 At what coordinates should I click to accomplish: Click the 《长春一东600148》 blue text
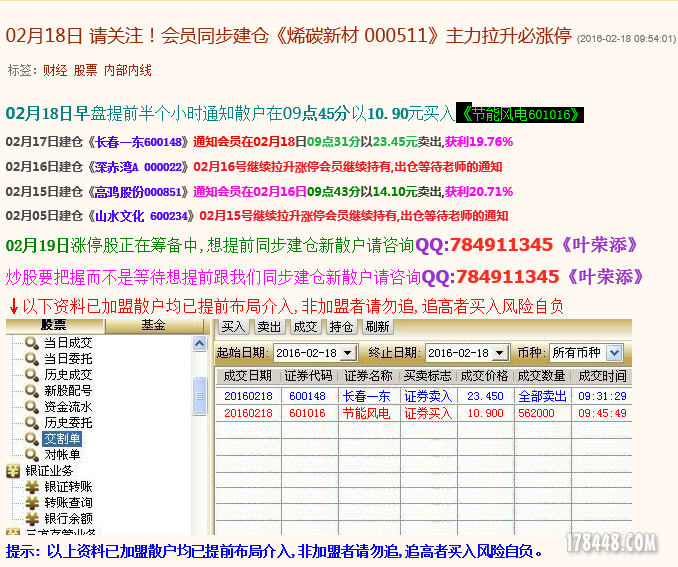point(138,142)
